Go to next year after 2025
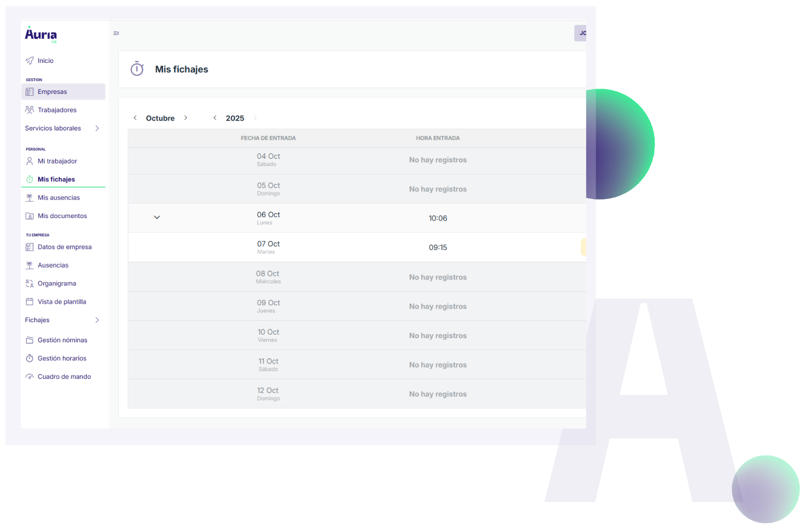810x532 pixels. pos(255,118)
